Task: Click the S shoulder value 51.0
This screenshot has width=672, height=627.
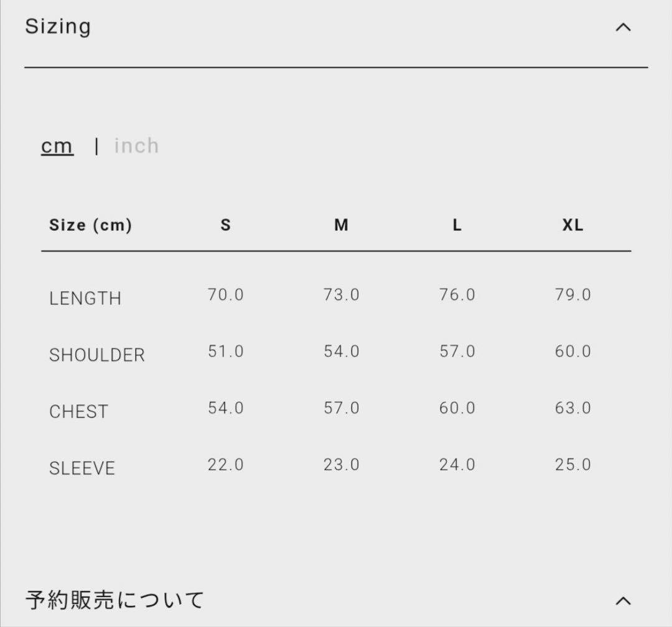Action: 225,351
